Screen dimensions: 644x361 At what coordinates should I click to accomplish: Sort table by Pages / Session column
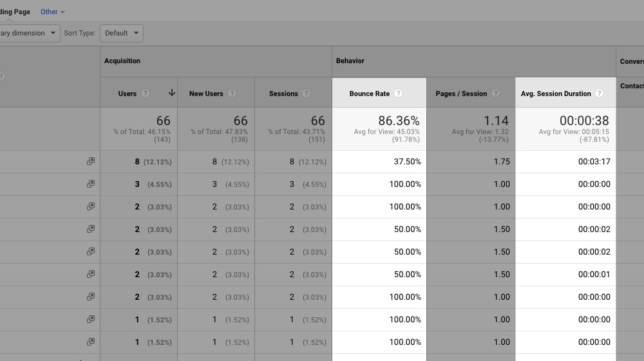tap(461, 93)
